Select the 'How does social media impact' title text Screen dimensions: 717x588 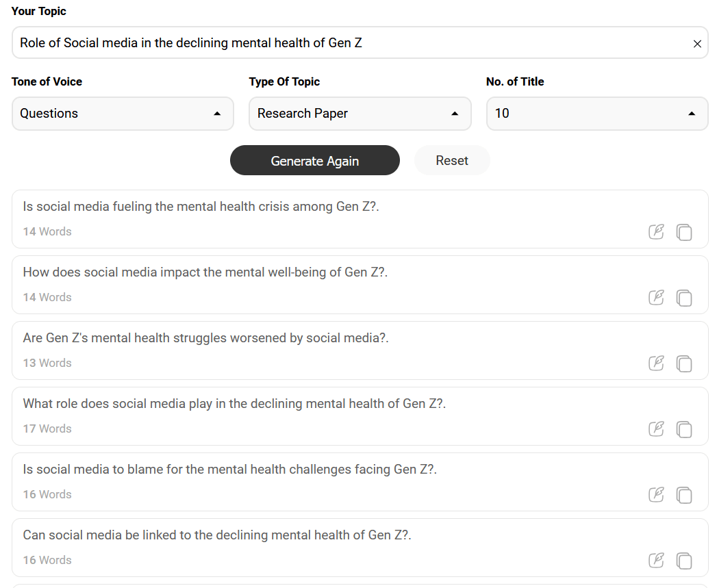pos(205,272)
